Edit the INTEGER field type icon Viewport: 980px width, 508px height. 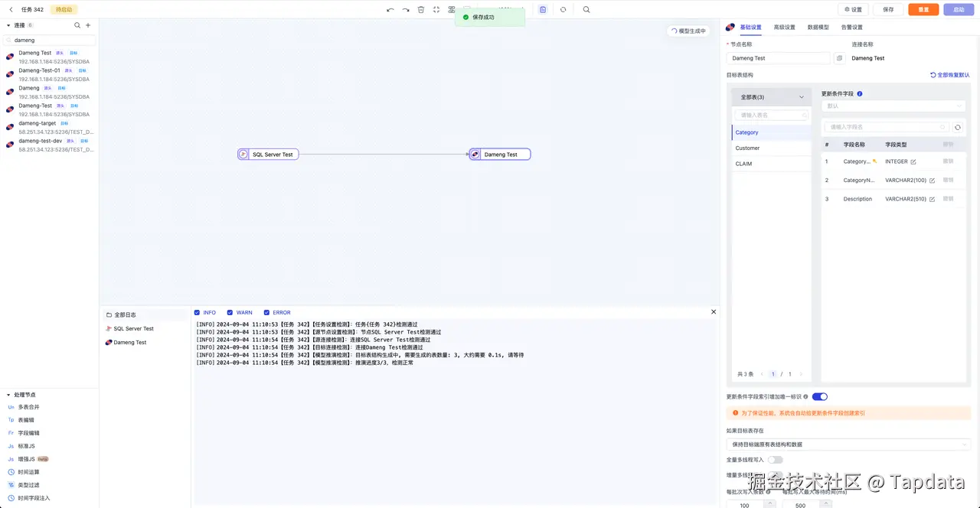tap(913, 162)
